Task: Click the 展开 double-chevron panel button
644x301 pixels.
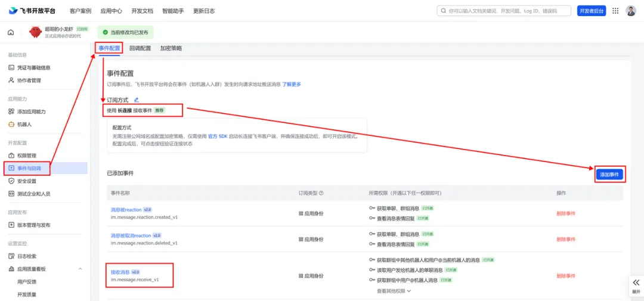Action: (636, 286)
